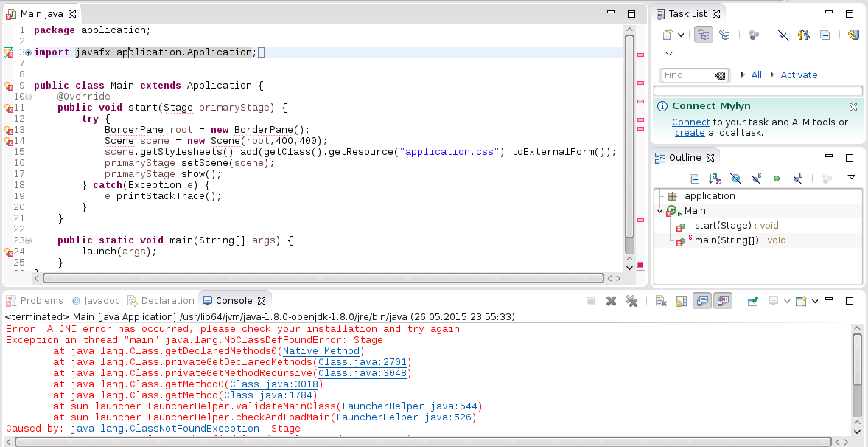Collapse the Main class node in Outline

pyautogui.click(x=660, y=211)
